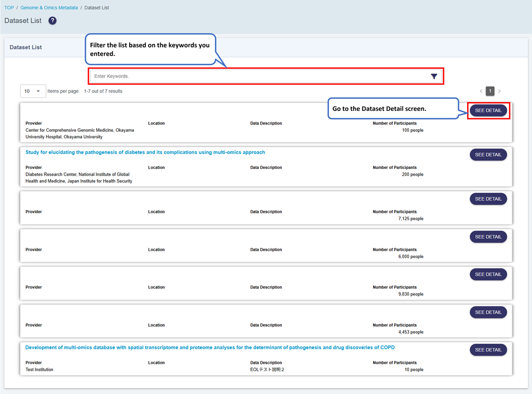The image size is (532, 394).
Task: Click the 'Go to the Dataset Detail screen' callout
Action: (392, 109)
